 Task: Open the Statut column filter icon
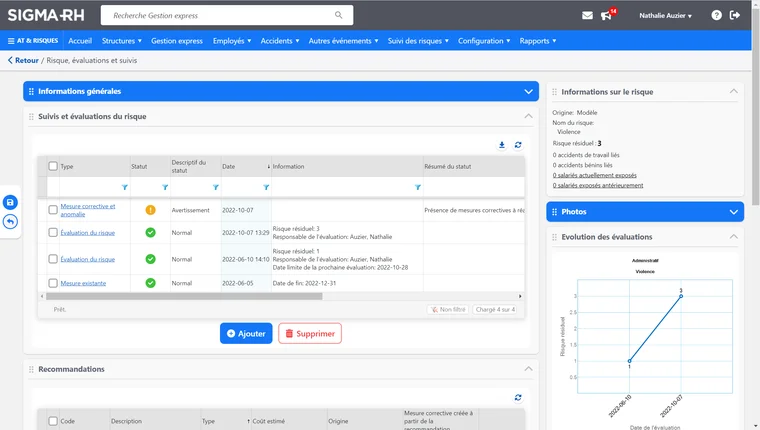pyautogui.click(x=165, y=187)
